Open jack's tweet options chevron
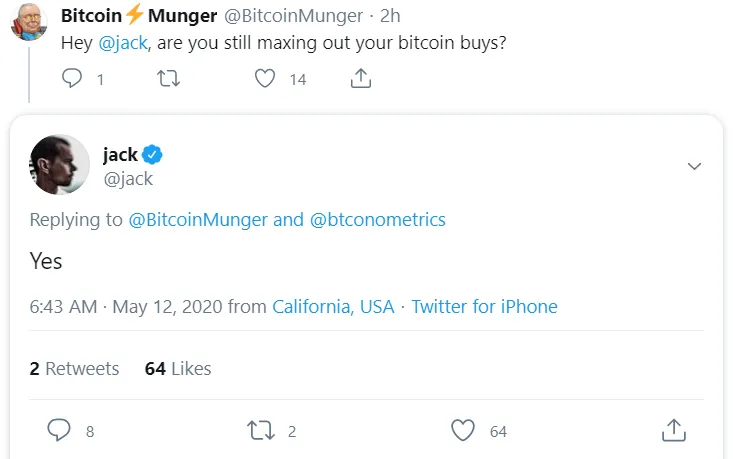 point(694,166)
